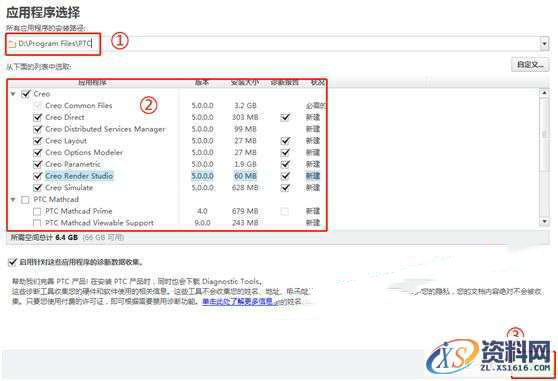Toggle the Creo Direct checkbox
Image resolution: width=558 pixels, height=381 pixels.
[37, 117]
